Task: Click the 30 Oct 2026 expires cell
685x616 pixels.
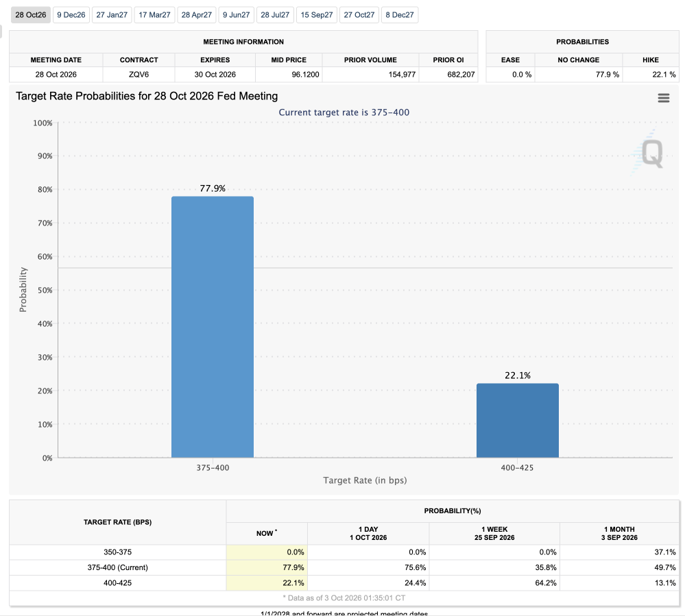Action: click(215, 75)
